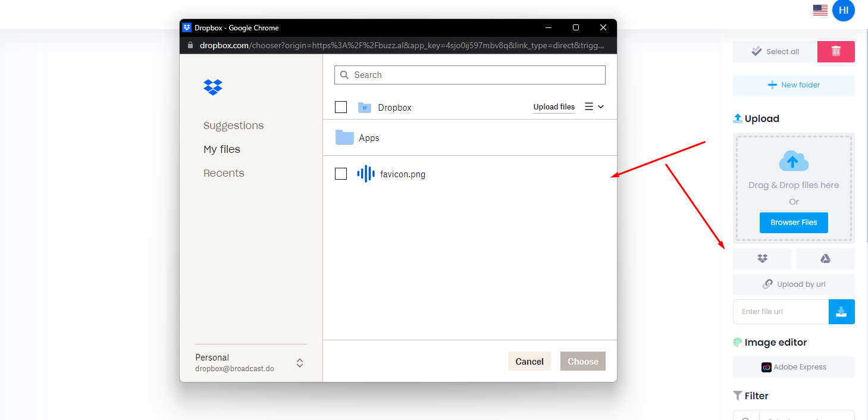Screen dimensions: 868x420
Task: Close the Dropbox chooser window
Action: 603,27
